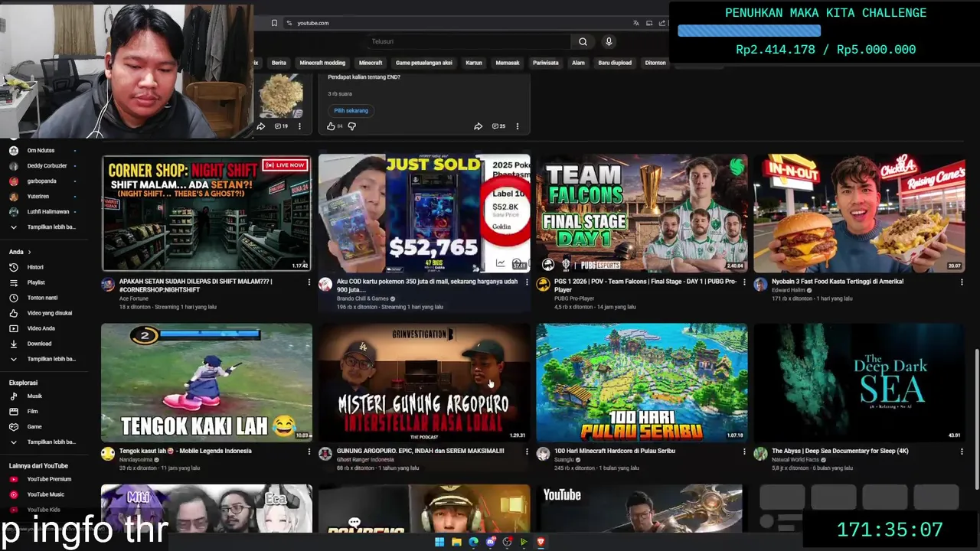Open the Ace Fortune channel name link
Screen dimensions: 980x551
(134, 298)
